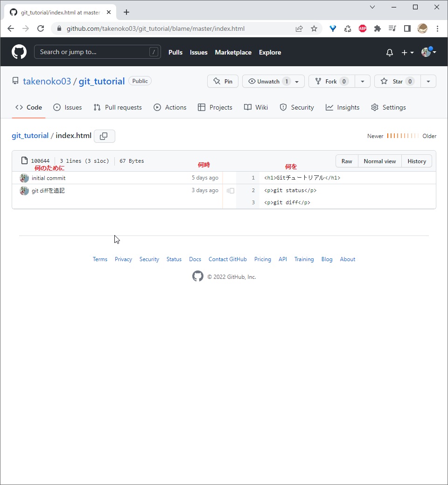The width and height of the screenshot is (448, 485).
Task: Open the Star lists dropdown arrow
Action: [x=428, y=81]
